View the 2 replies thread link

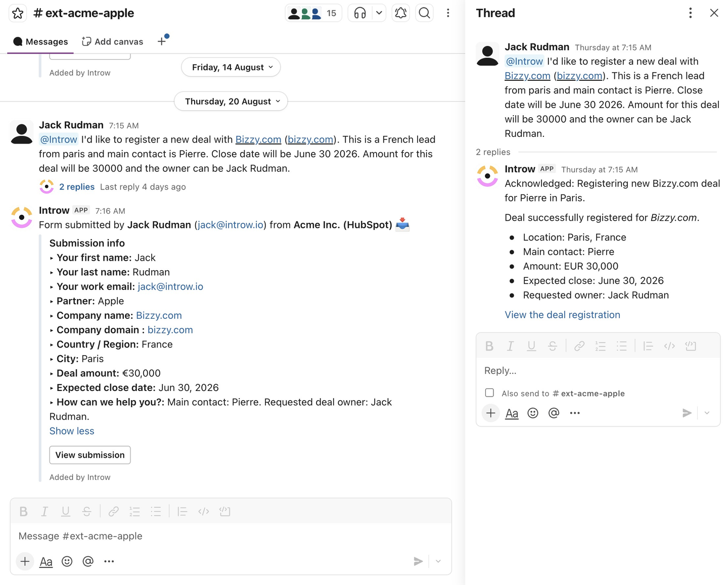pyautogui.click(x=77, y=187)
